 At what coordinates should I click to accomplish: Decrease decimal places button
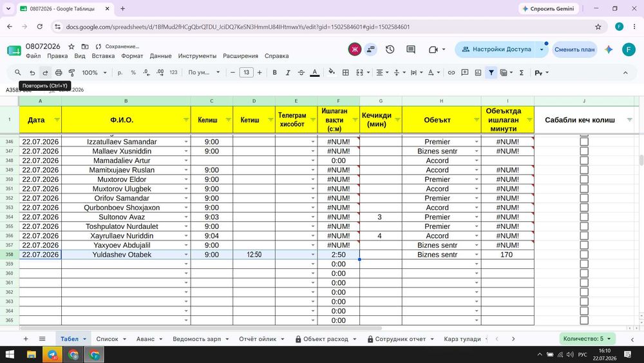click(x=147, y=72)
